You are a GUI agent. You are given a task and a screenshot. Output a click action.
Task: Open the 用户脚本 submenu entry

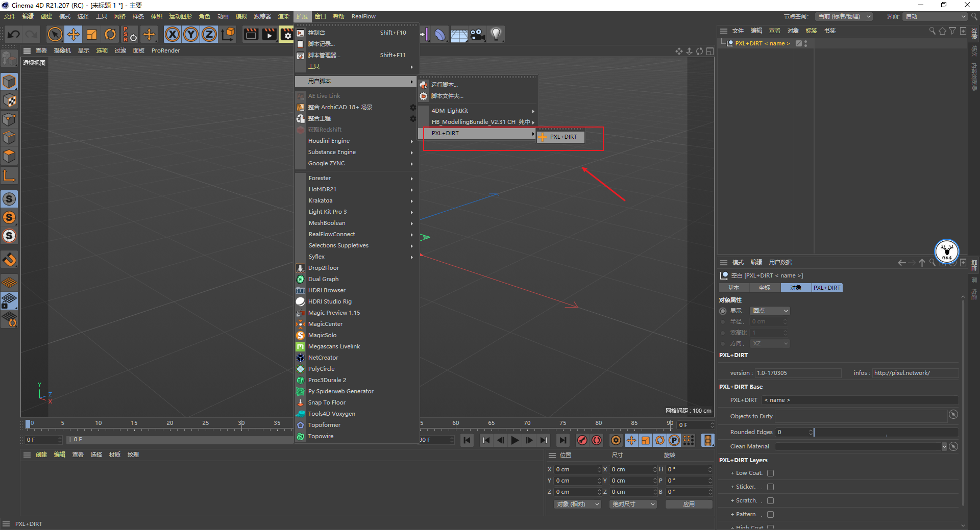point(356,81)
